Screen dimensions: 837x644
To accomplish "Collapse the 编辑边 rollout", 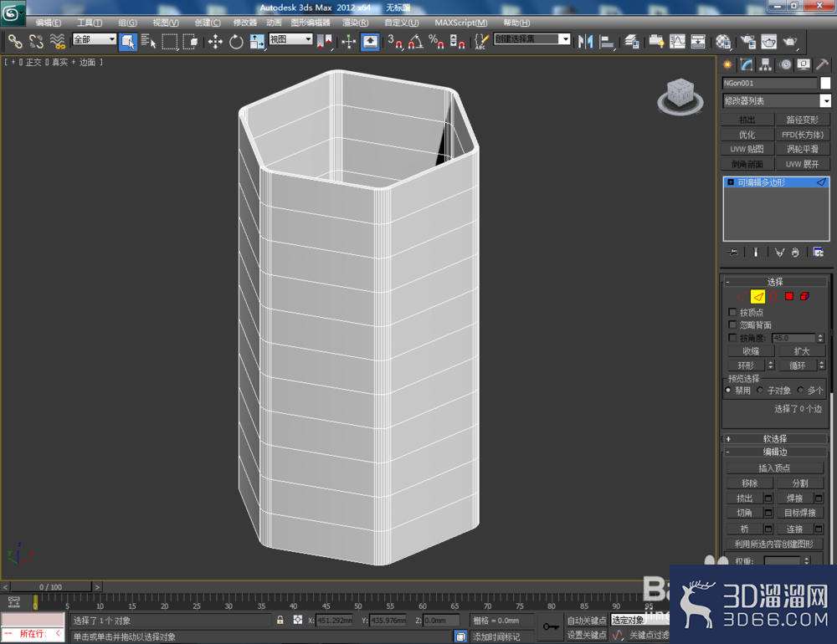I will [774, 452].
